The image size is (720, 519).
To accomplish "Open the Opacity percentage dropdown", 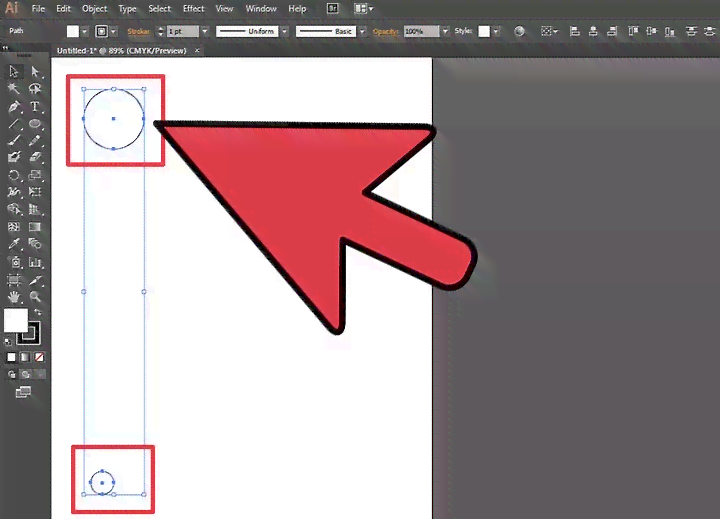I will [x=444, y=31].
